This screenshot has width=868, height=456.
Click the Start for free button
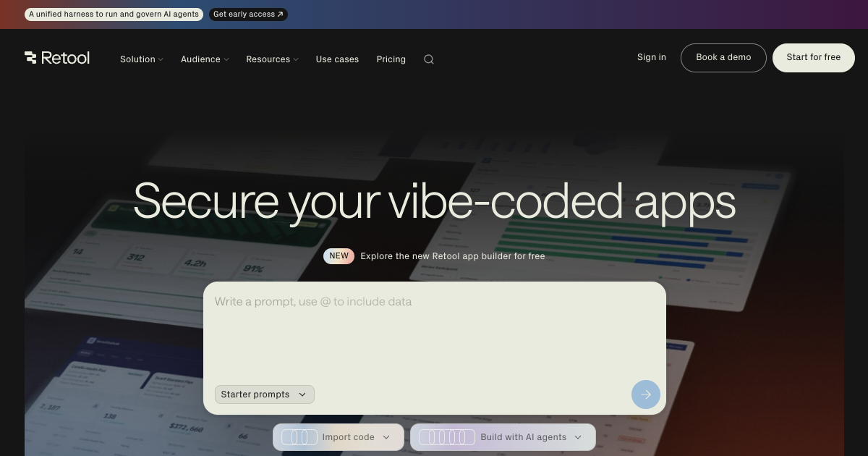pos(814,58)
